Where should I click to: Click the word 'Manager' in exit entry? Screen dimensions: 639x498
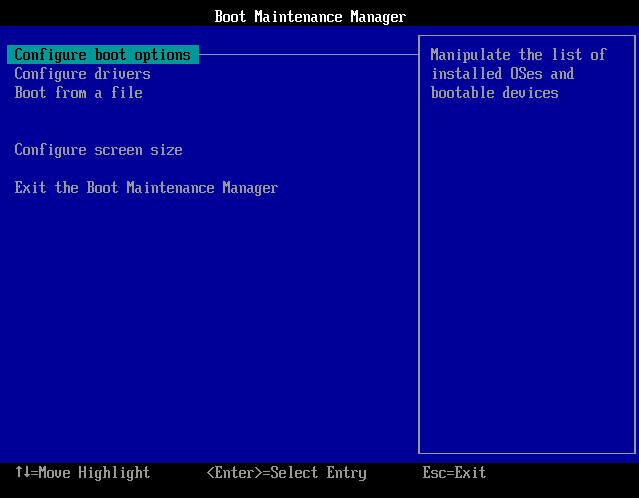tap(250, 188)
